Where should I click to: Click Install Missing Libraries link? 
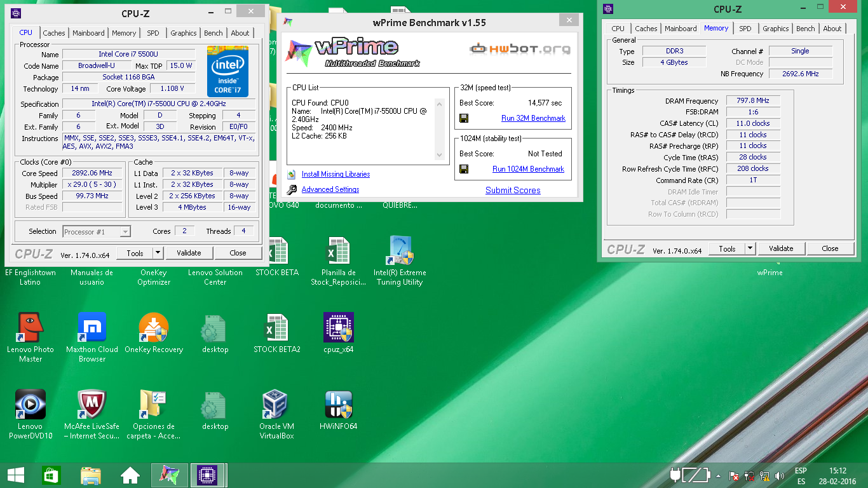pos(336,174)
